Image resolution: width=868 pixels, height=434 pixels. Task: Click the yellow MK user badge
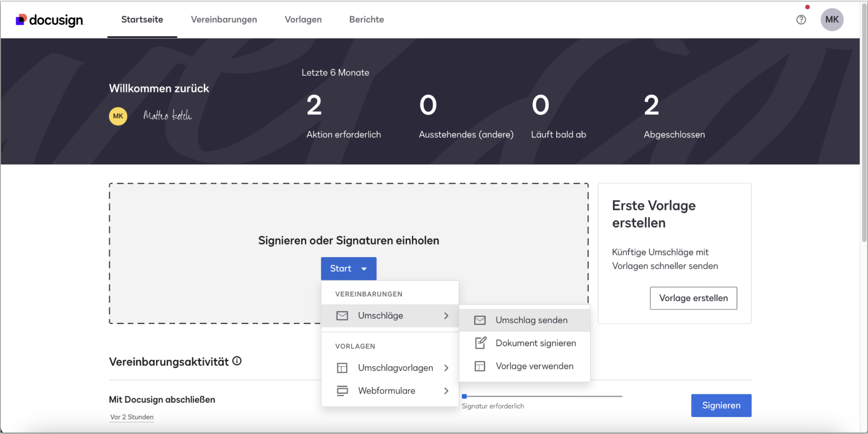[x=118, y=116]
